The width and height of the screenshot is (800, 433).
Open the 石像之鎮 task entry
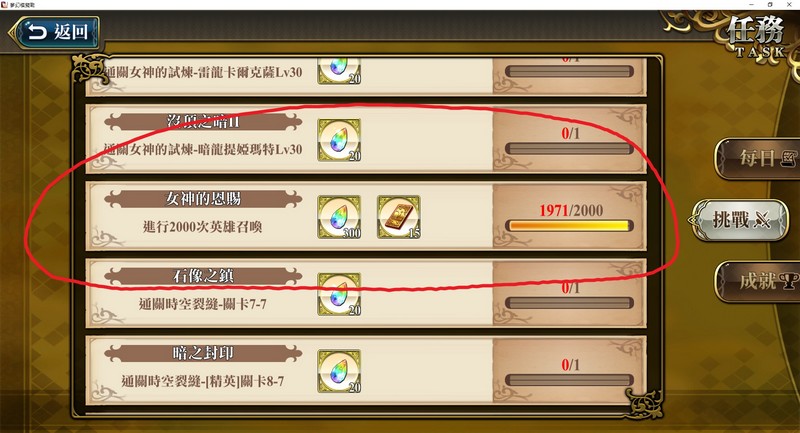pyautogui.click(x=366, y=294)
